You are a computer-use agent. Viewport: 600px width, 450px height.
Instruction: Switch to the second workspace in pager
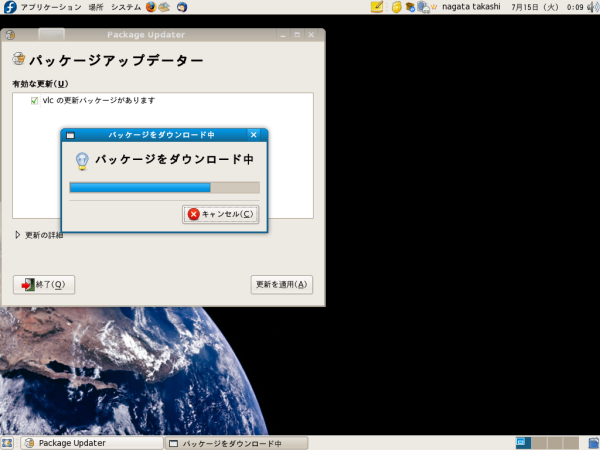pos(539,443)
